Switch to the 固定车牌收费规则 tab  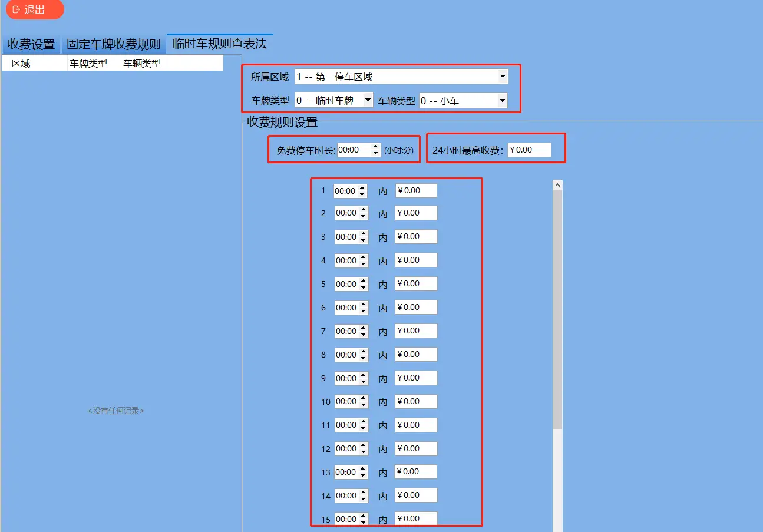[113, 44]
